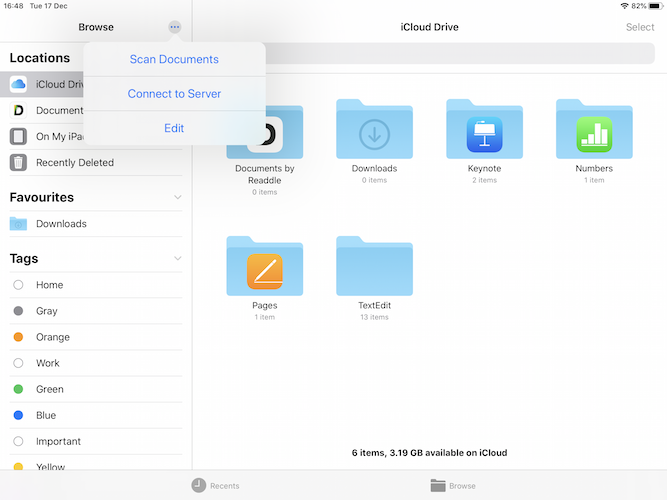Tap the search field in iCloud Drive
This screenshot has width=667, height=500.
click(460, 54)
